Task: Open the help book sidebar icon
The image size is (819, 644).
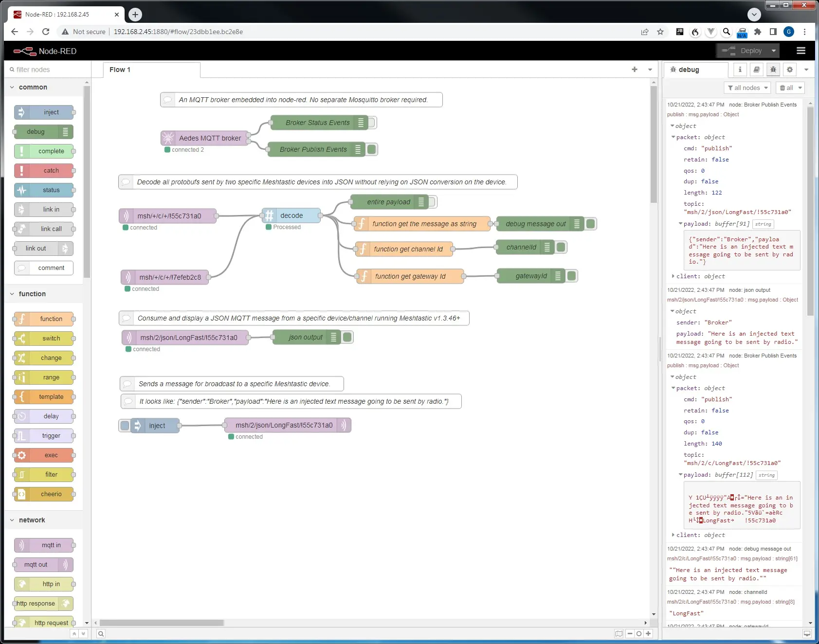Action: point(756,70)
